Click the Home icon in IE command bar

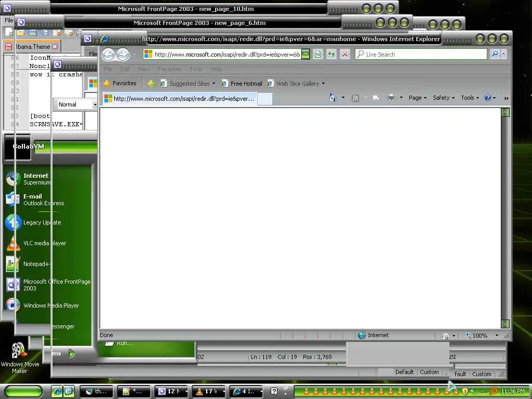click(x=333, y=98)
